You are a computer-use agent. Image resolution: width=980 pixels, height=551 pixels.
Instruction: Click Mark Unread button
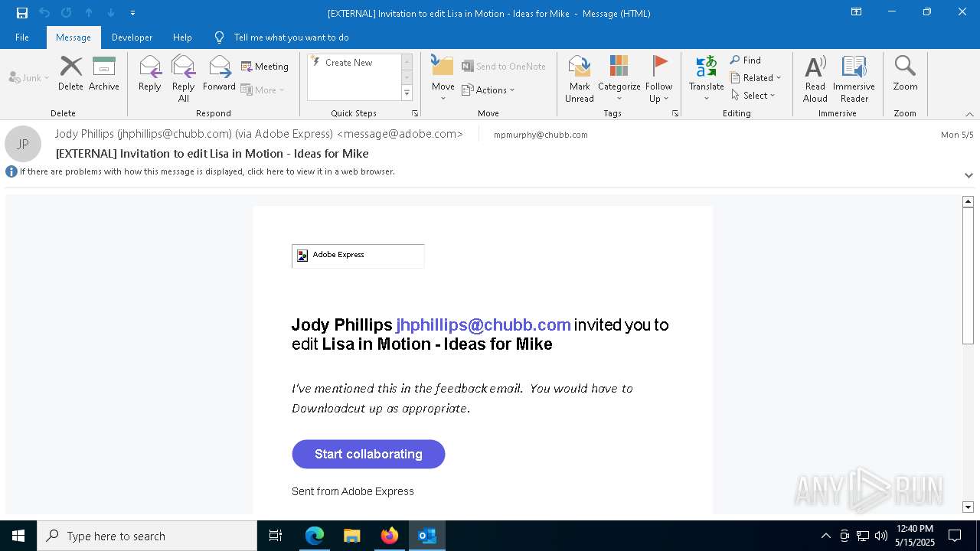click(580, 79)
